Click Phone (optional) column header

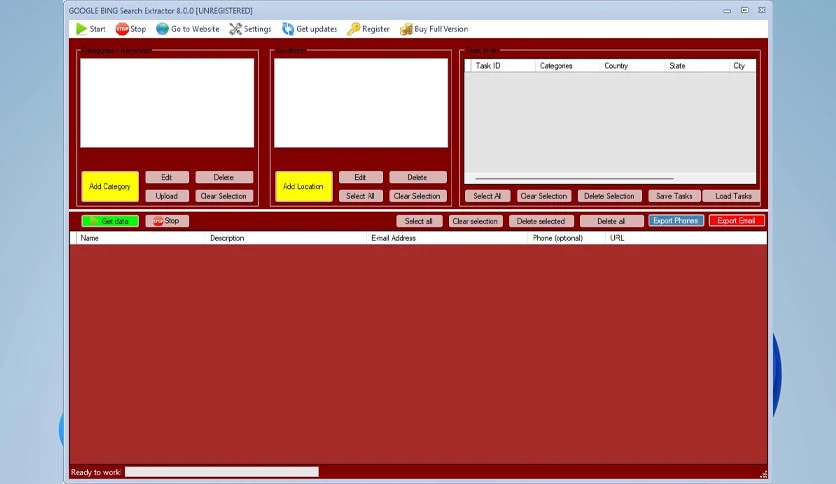[x=567, y=238]
